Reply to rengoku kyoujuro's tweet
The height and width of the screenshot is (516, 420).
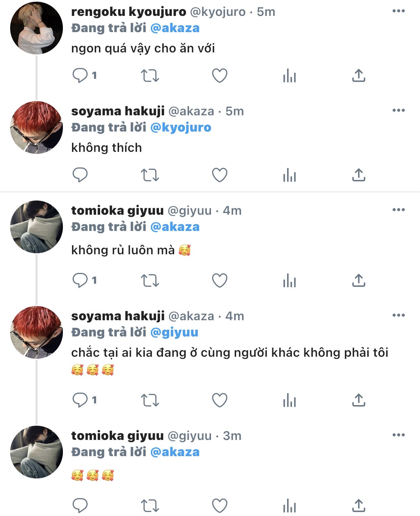coord(80,75)
